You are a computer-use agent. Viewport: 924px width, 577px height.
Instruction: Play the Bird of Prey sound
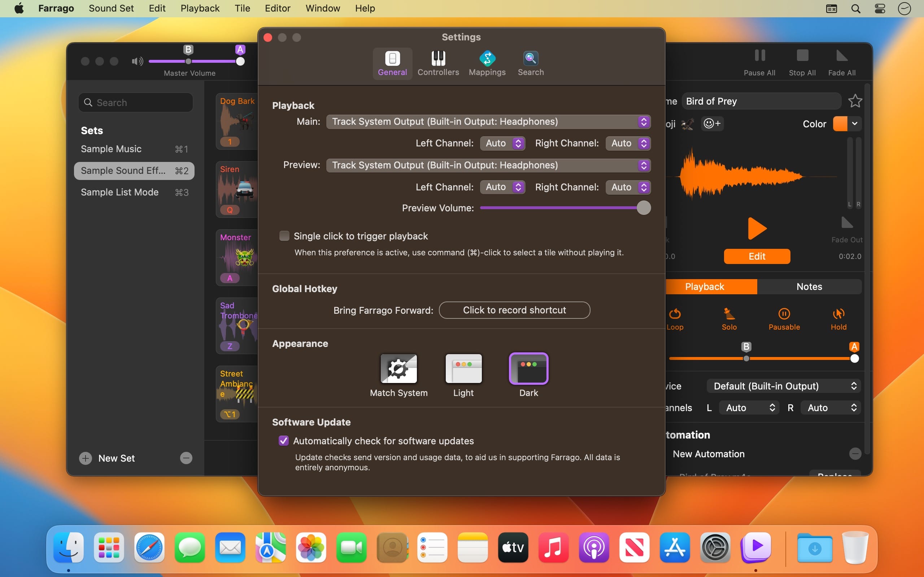pos(757,229)
